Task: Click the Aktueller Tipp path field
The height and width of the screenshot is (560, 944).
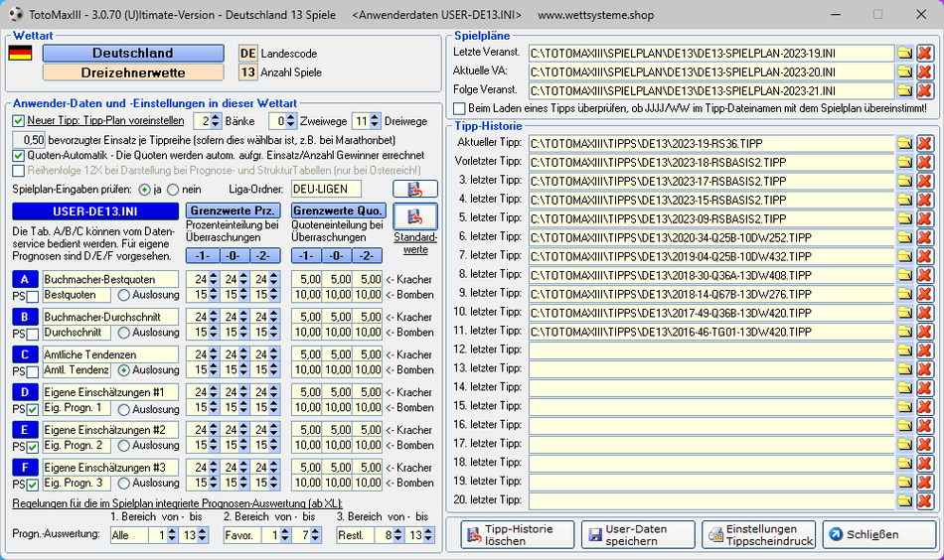Action: click(x=711, y=143)
